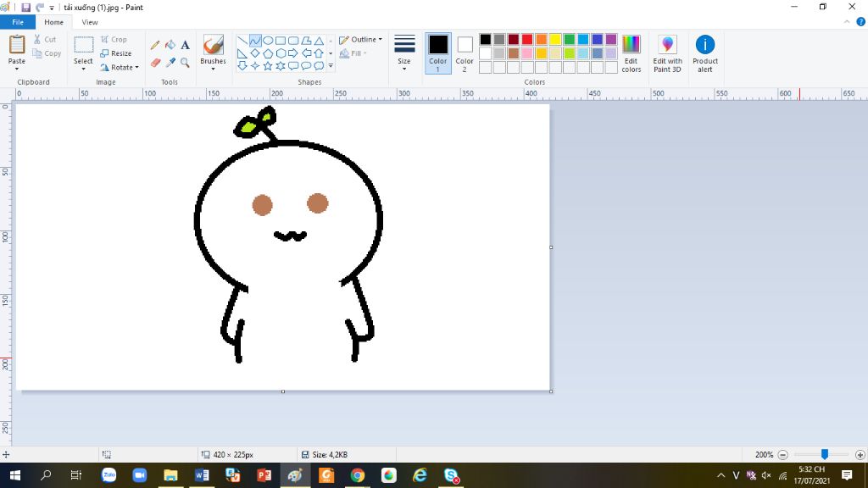Click the Crop button
This screenshot has height=488, width=868.
(114, 40)
